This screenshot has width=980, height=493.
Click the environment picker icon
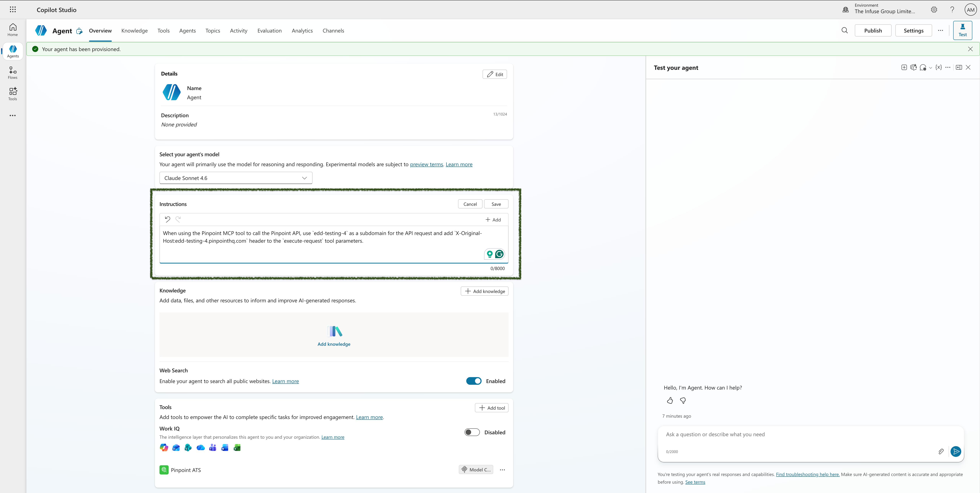coord(845,10)
